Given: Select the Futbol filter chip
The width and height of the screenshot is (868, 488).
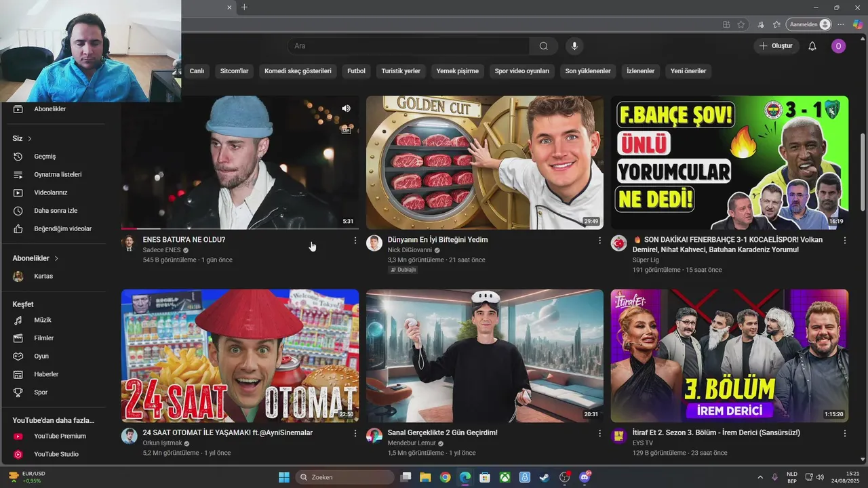Looking at the screenshot, I should (356, 71).
